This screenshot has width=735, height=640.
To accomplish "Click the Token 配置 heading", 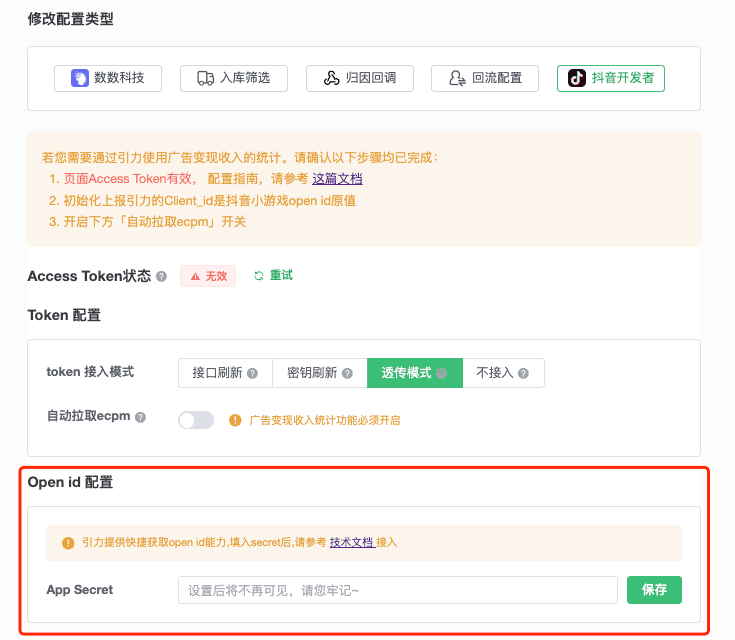I will [64, 315].
